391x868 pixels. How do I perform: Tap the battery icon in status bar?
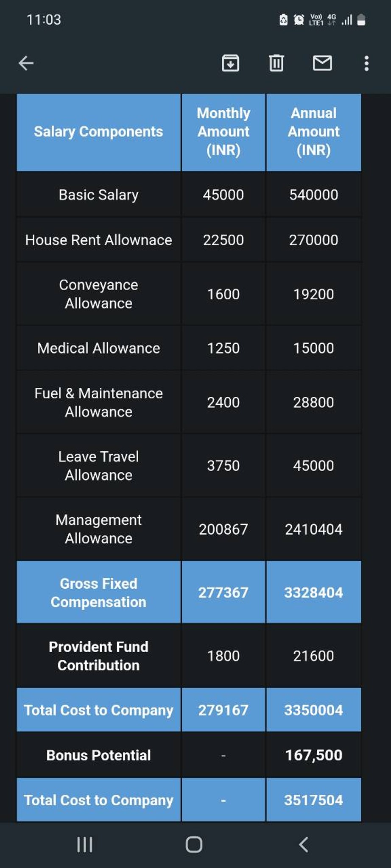click(x=361, y=19)
